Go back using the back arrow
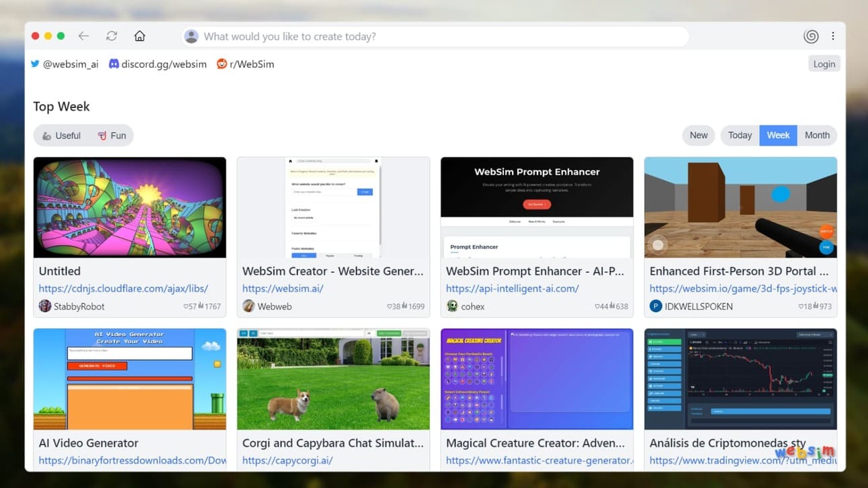 [x=83, y=36]
